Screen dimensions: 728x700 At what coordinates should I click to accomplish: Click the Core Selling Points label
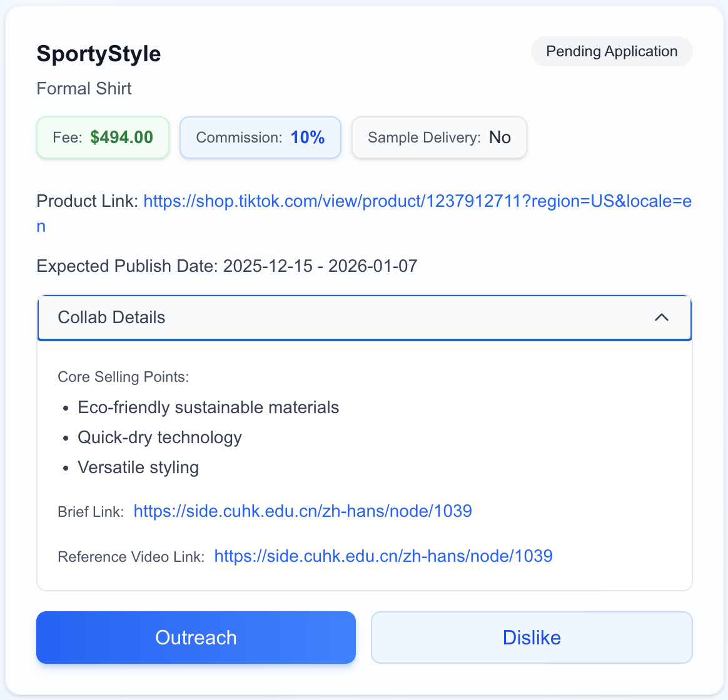123,377
